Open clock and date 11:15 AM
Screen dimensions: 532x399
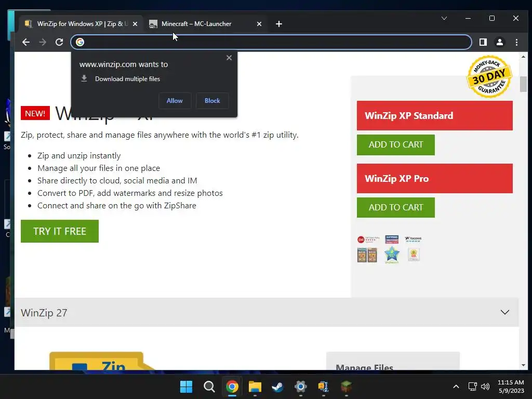511,387
